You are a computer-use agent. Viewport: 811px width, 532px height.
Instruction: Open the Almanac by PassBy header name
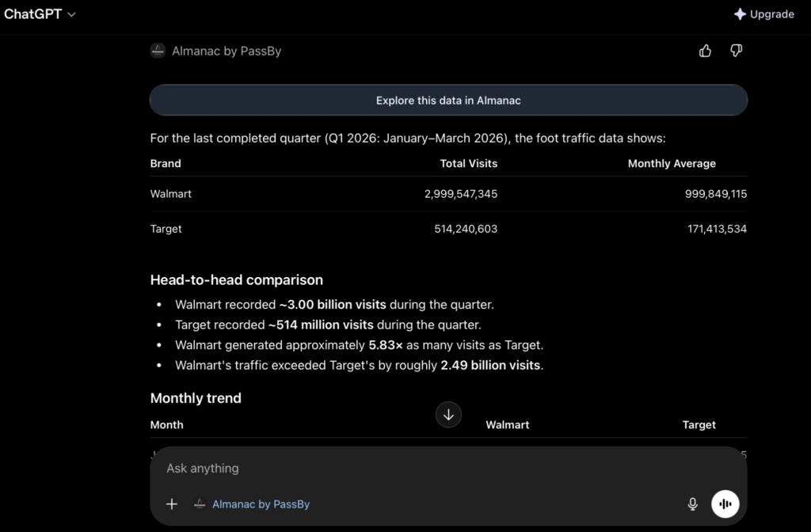click(227, 51)
